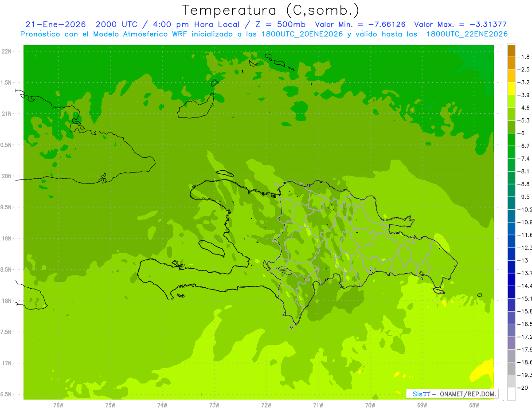
Task: Click the "71W" longitude label
Action: pos(318,405)
